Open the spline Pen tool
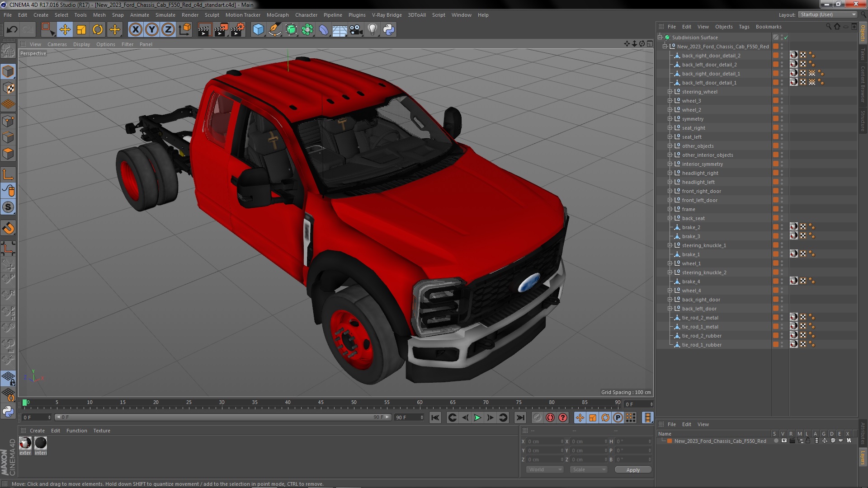The height and width of the screenshot is (488, 868). pos(275,30)
